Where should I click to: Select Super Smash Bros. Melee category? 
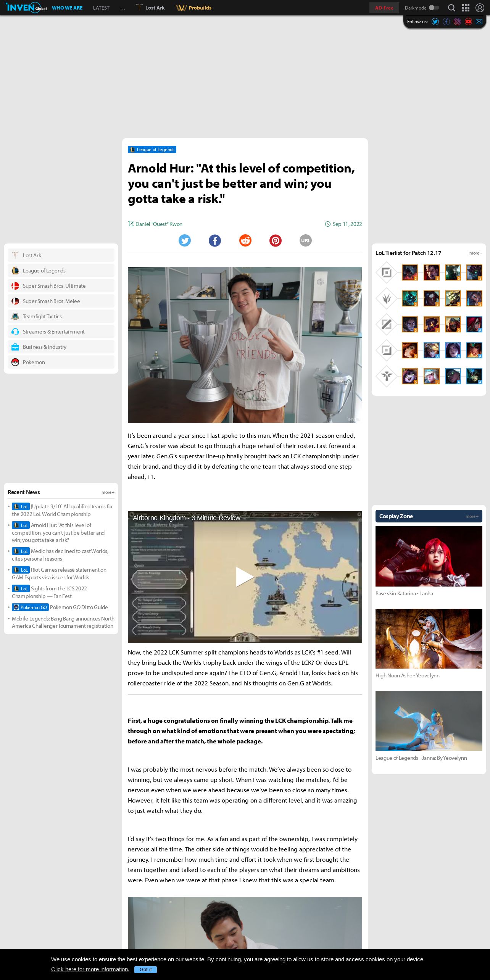(x=61, y=301)
